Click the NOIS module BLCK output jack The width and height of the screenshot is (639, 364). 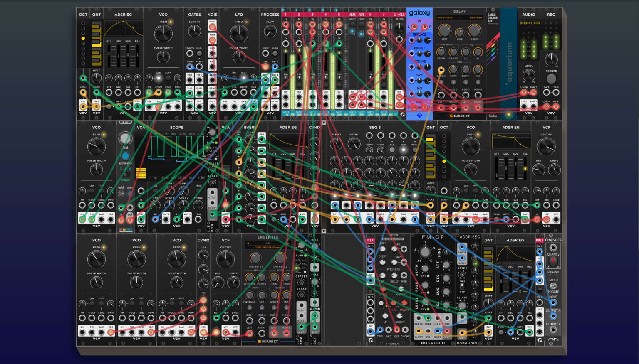click(x=212, y=107)
